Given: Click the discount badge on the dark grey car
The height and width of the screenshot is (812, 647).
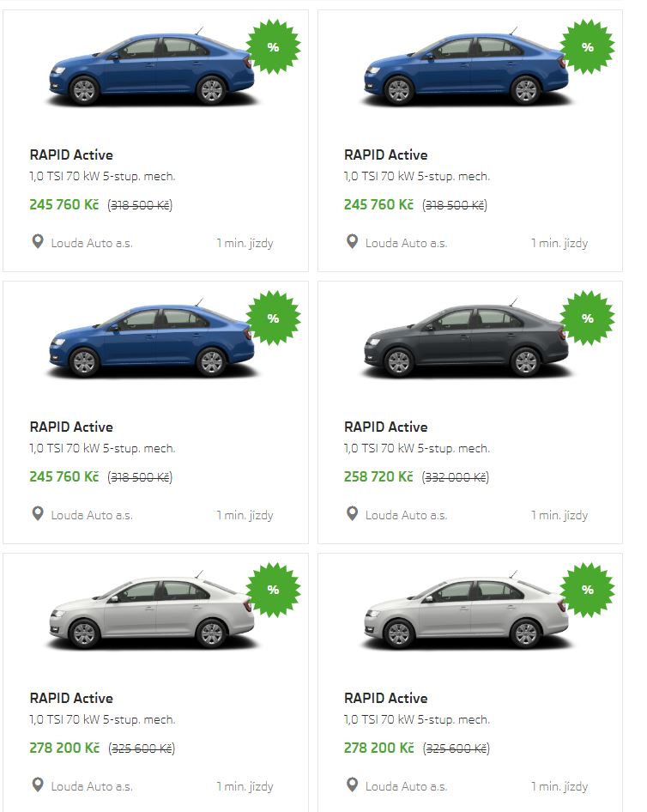Looking at the screenshot, I should click(587, 318).
